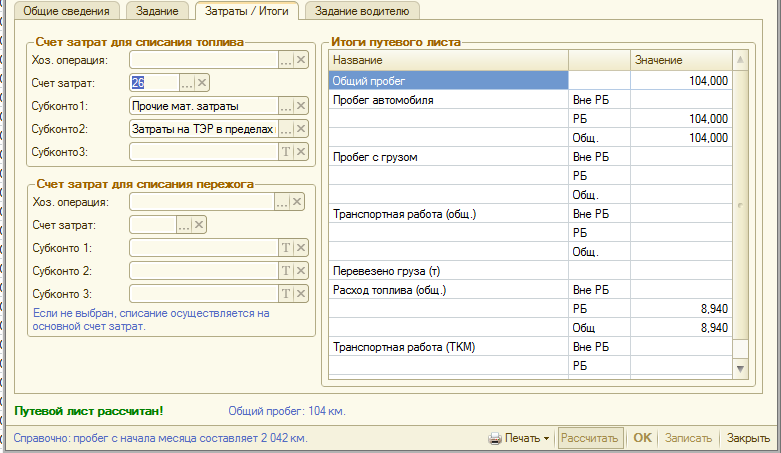Open selection for fuel Хоз. операция
Image resolution: width=781 pixels, height=453 pixels.
click(x=285, y=61)
